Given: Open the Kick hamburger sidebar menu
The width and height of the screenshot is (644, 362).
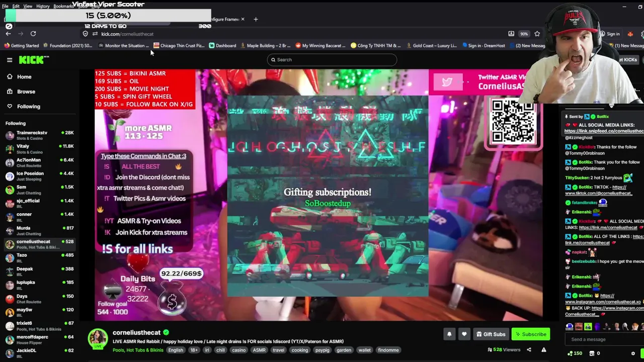Looking at the screenshot, I should 10,60.
